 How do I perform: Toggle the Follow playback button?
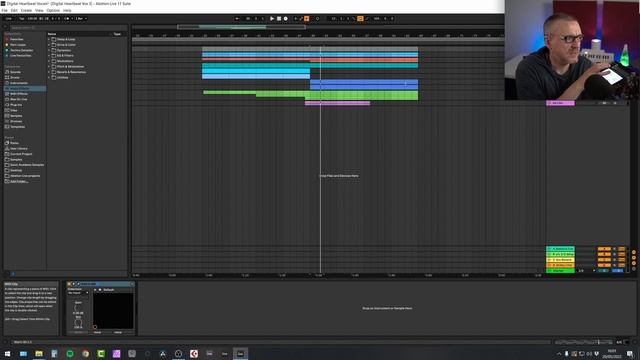237,18
